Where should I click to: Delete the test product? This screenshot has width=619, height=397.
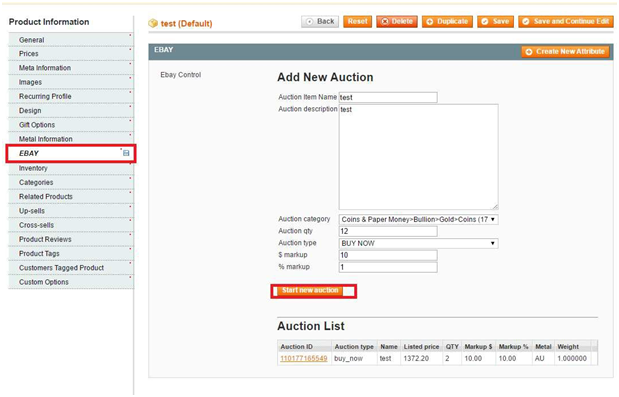(397, 21)
